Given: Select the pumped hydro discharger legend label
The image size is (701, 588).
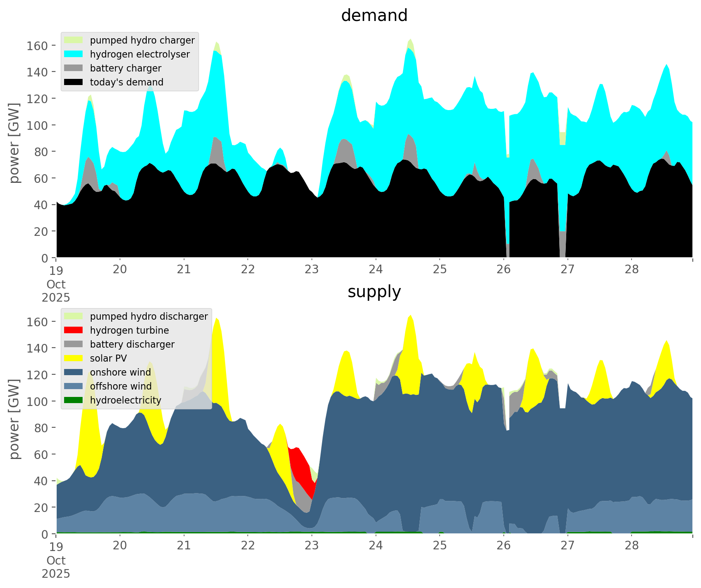Looking at the screenshot, I should [x=149, y=316].
